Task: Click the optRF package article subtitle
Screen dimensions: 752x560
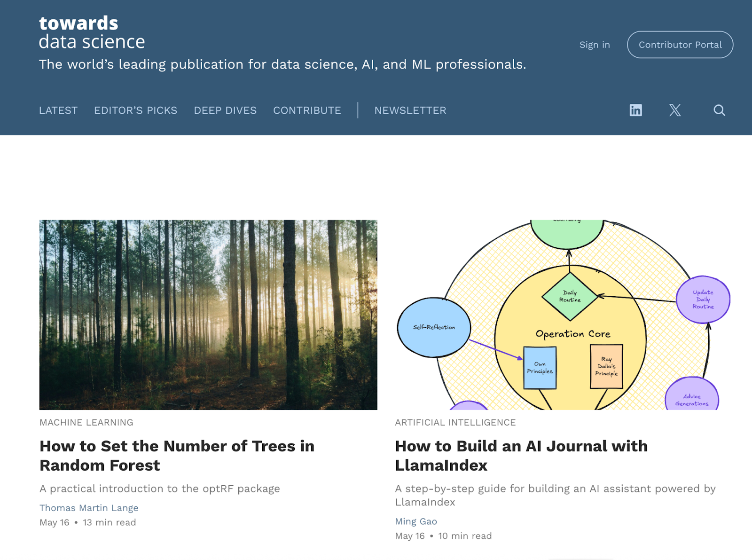Action: pyautogui.click(x=160, y=489)
